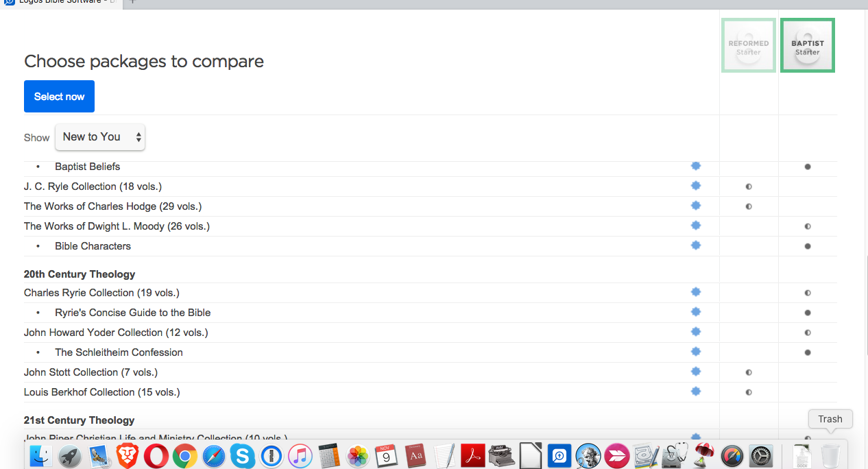Launch Opera browser from the dock
Viewport: 868px width, 469px height.
click(156, 455)
